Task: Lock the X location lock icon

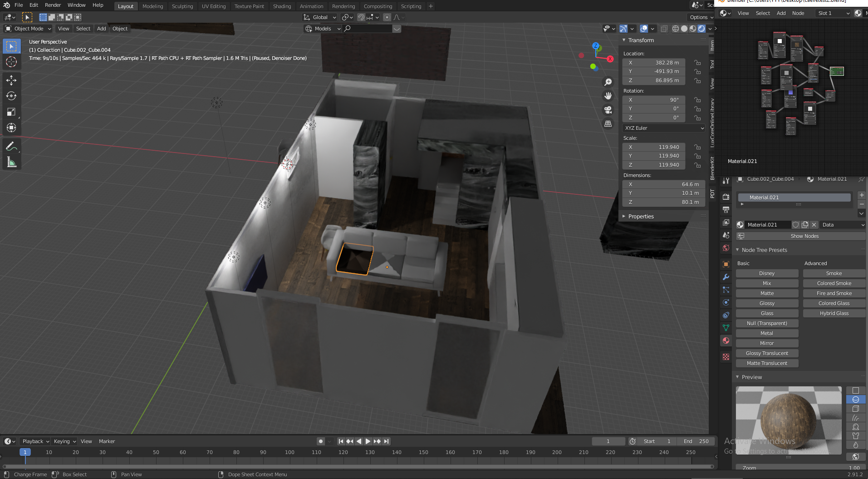Action: pyautogui.click(x=697, y=63)
